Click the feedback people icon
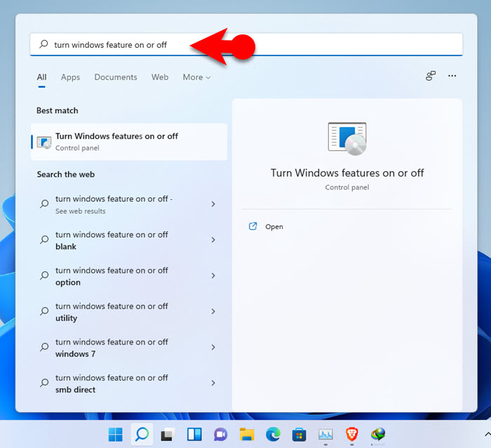The height and width of the screenshot is (448, 491). pyautogui.click(x=431, y=76)
